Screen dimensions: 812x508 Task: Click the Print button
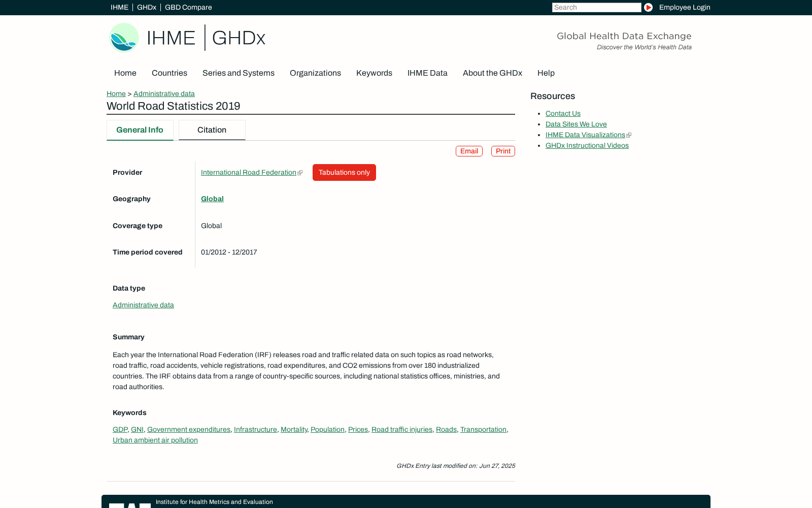tap(503, 151)
